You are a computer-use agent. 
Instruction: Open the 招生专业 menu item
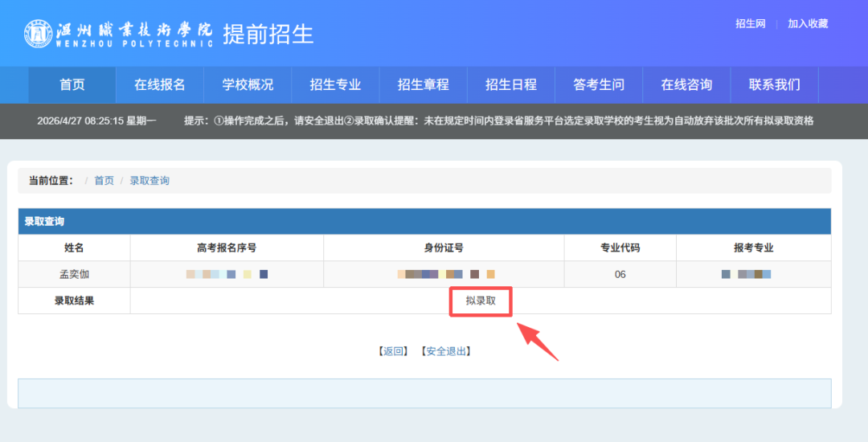(335, 84)
